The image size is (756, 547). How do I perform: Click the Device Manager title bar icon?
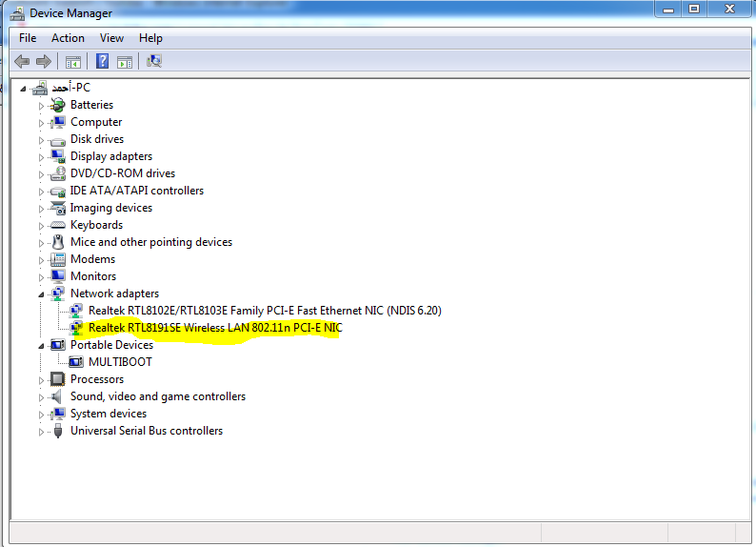point(17,13)
